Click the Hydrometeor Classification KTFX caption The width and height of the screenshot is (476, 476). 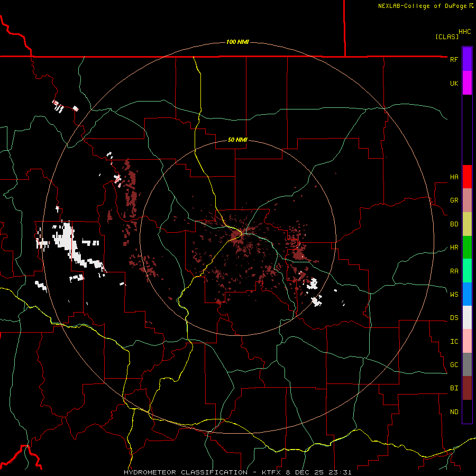click(x=237, y=472)
